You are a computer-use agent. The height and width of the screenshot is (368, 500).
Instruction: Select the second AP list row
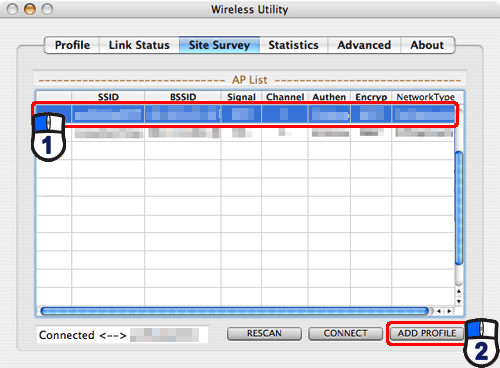coord(245,133)
